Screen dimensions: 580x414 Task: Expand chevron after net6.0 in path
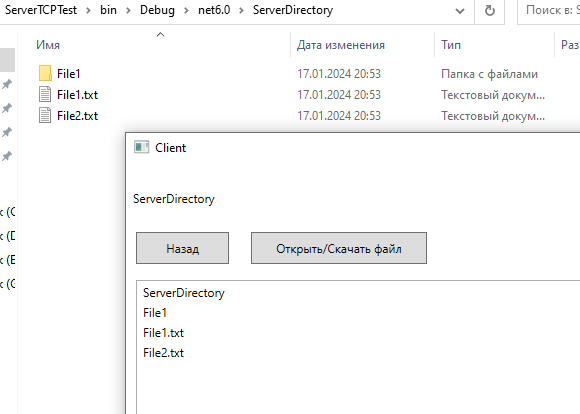241,11
